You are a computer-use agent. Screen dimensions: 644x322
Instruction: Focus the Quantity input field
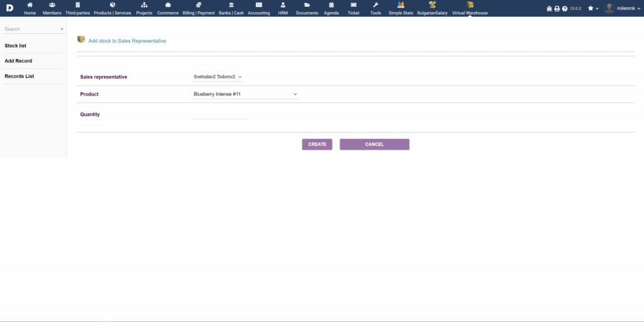pyautogui.click(x=220, y=114)
